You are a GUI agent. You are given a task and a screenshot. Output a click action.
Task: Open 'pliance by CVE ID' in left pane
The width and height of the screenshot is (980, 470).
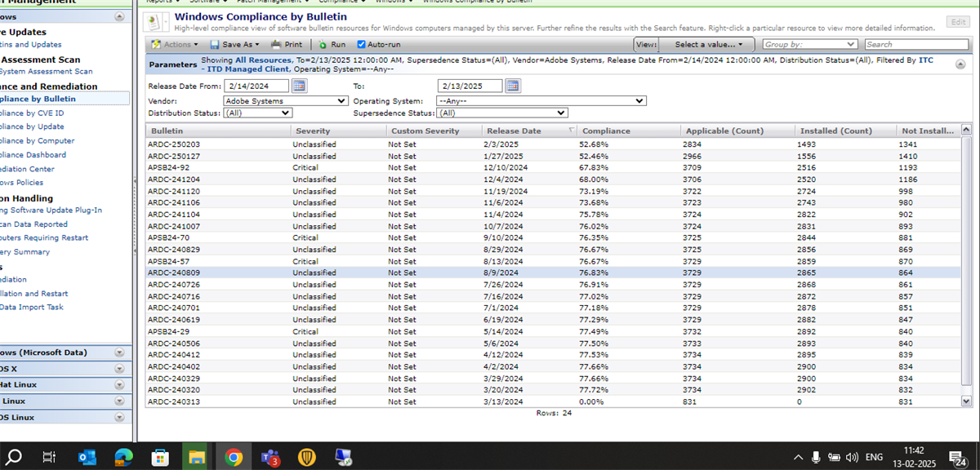pos(32,113)
